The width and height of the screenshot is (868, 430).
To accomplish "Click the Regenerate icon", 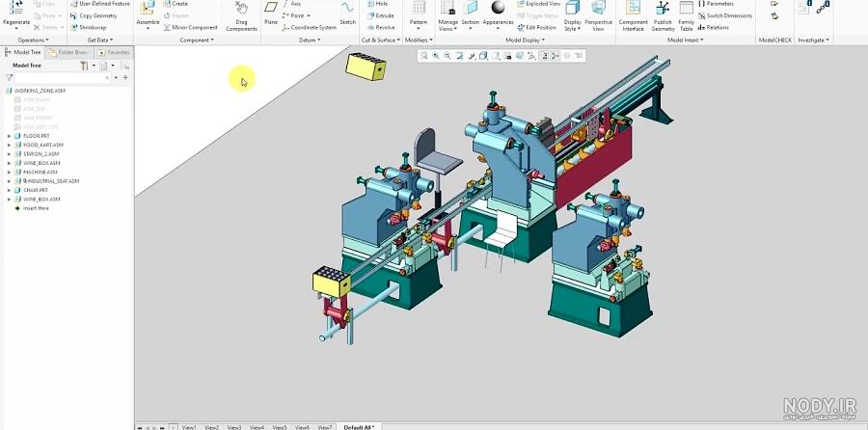I will 16,8.
